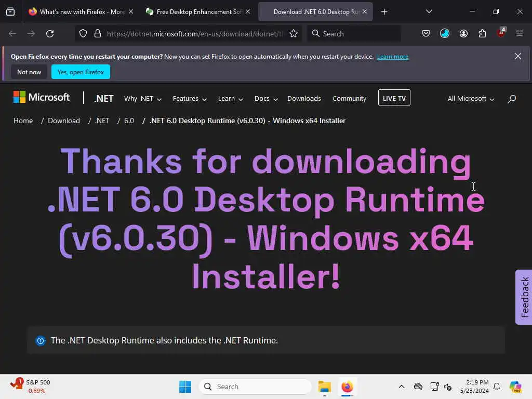532x399 pixels.
Task: Go to Download breadcrumb
Action: pos(64,121)
